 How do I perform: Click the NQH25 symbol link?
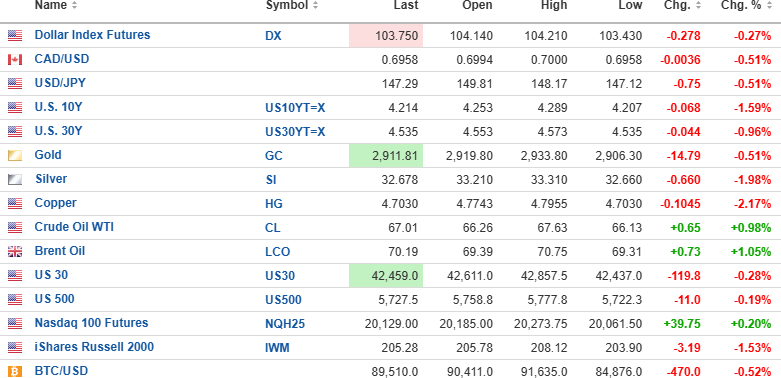coord(285,324)
